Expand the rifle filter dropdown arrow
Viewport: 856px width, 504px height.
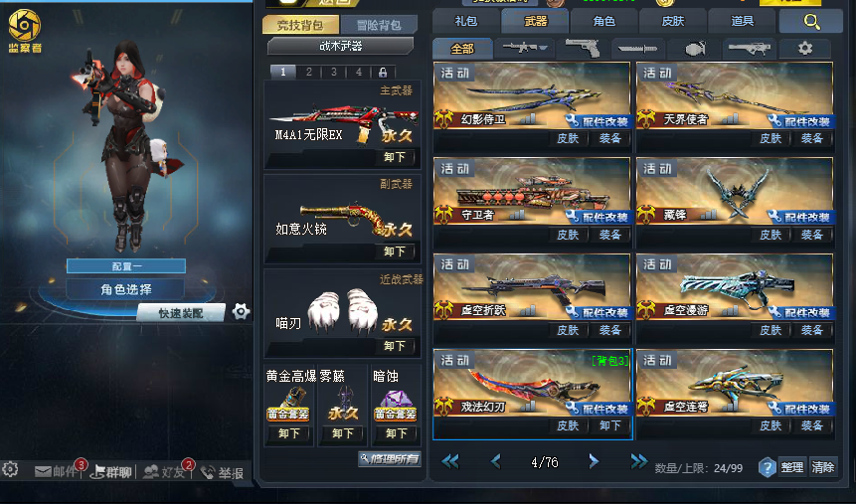[543, 48]
